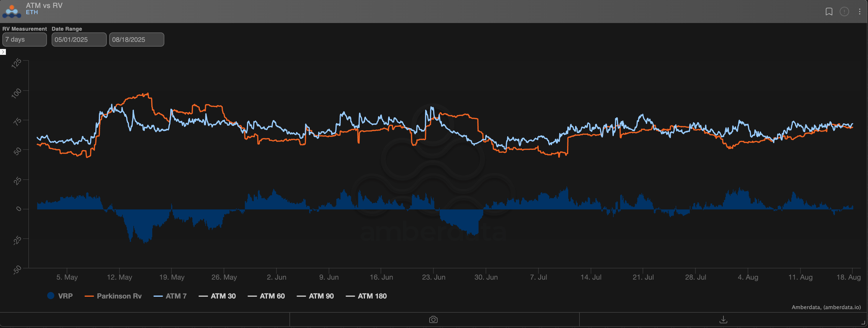Click the Amberdata logo icon
868x328 pixels.
click(x=12, y=11)
